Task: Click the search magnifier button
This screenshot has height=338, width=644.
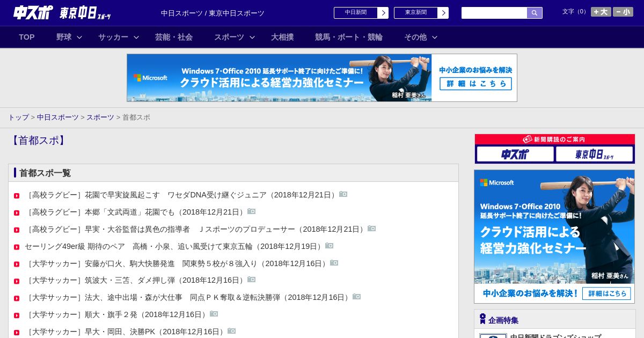Action: coord(535,13)
